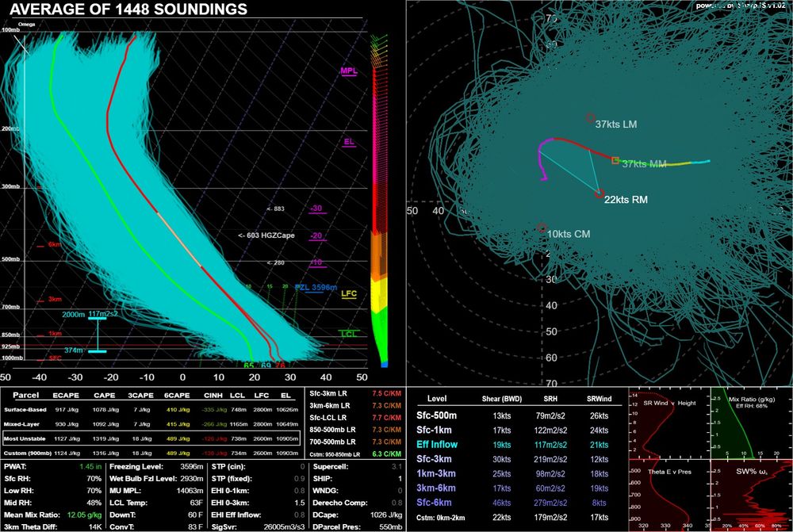Click the '850-500mb LR' lapse rate label
The width and height of the screenshot is (793, 532).
click(x=332, y=430)
